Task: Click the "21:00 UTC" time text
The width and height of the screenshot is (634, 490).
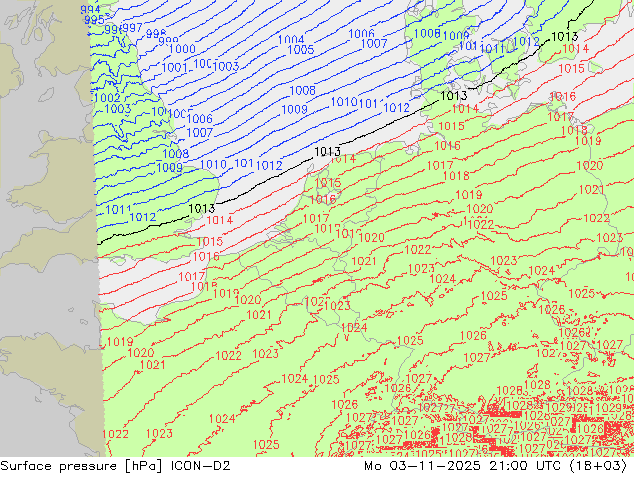Action: click(x=525, y=466)
